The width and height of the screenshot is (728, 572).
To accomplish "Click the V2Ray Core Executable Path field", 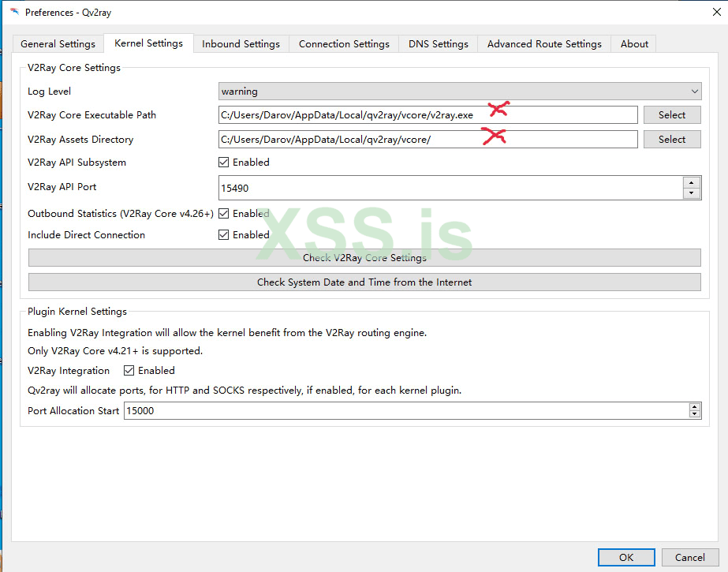I will tap(427, 114).
